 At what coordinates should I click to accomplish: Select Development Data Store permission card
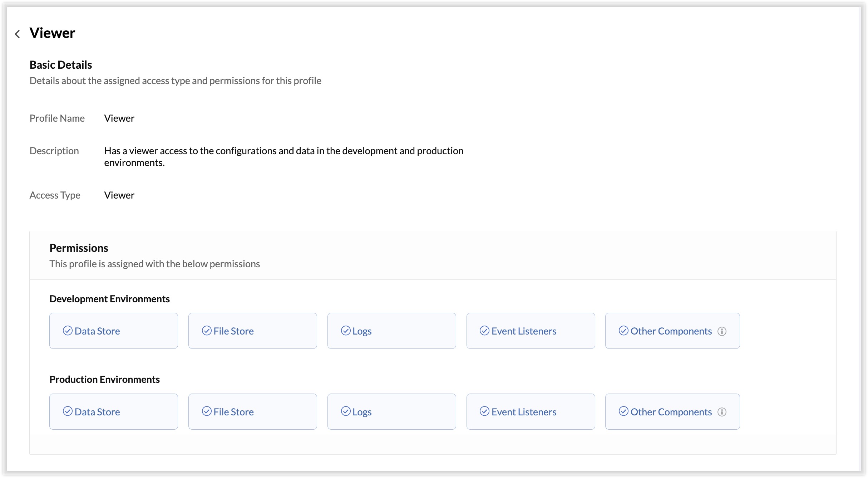click(x=114, y=331)
